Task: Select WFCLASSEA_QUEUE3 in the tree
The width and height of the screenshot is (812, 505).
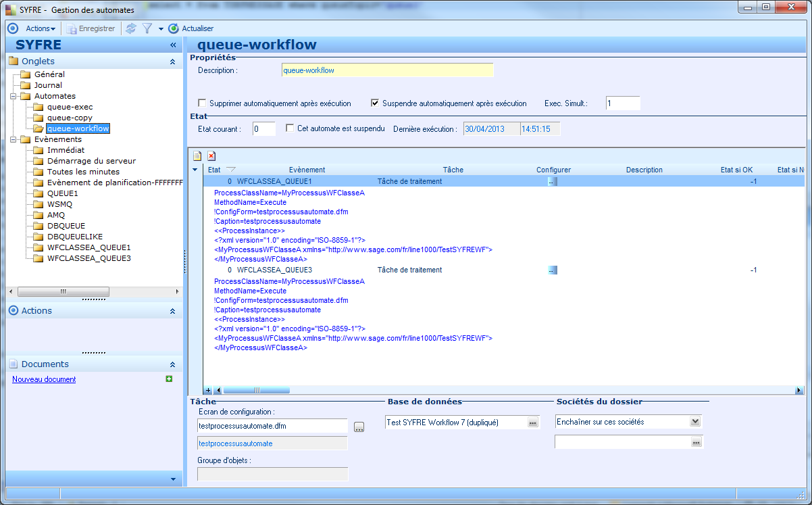Action: pyautogui.click(x=88, y=258)
